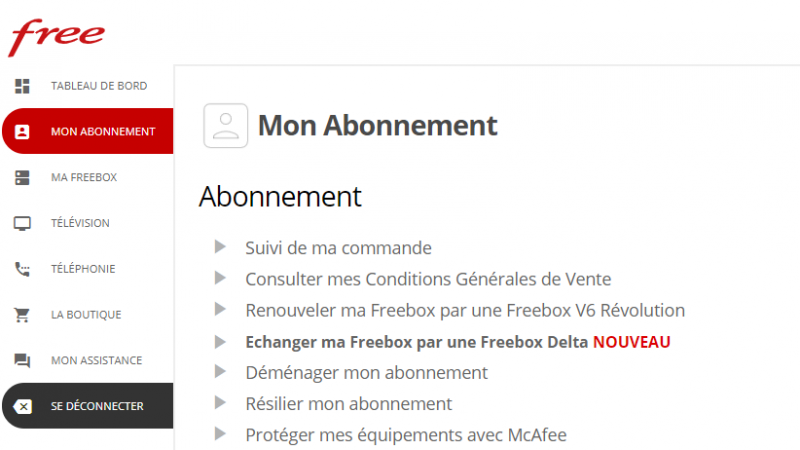800x450 pixels.
Task: Open the Tableau de bord menu item
Action: point(98,86)
